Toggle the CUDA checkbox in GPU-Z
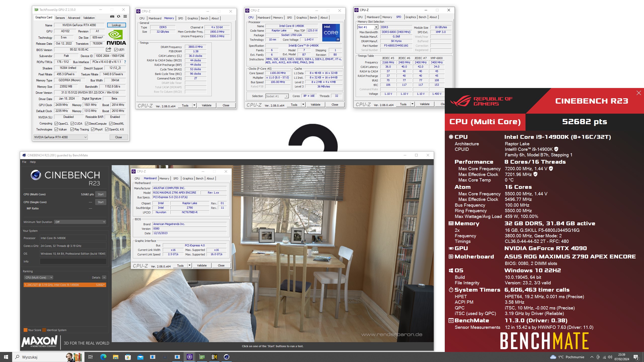The height and width of the screenshot is (362, 644). [x=72, y=124]
